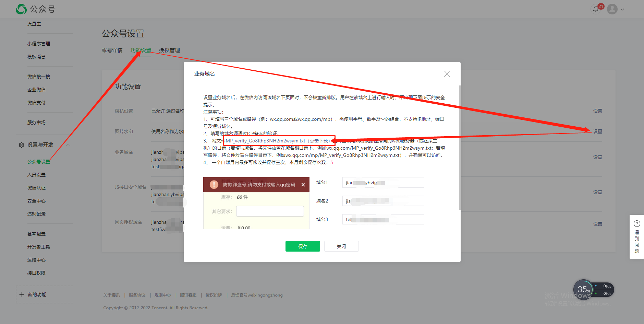This screenshot has height=324, width=644.
Task: Click the warning exclamation icon in banner
Action: 214,185
